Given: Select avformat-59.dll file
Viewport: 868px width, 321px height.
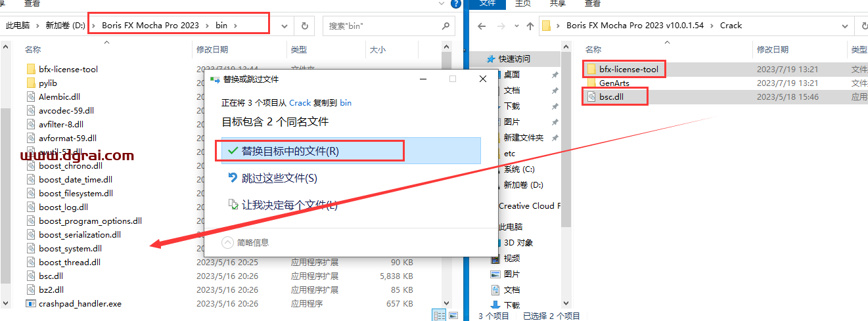Looking at the screenshot, I should coord(68,138).
